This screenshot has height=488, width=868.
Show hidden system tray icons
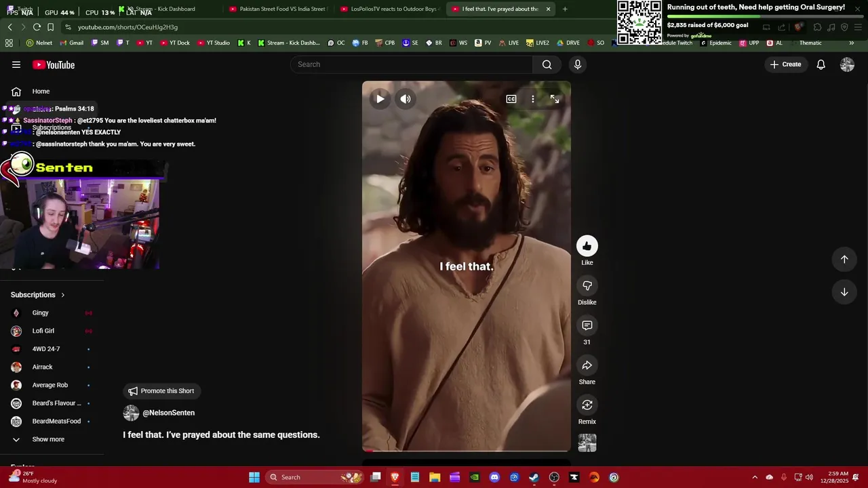pos(755,477)
